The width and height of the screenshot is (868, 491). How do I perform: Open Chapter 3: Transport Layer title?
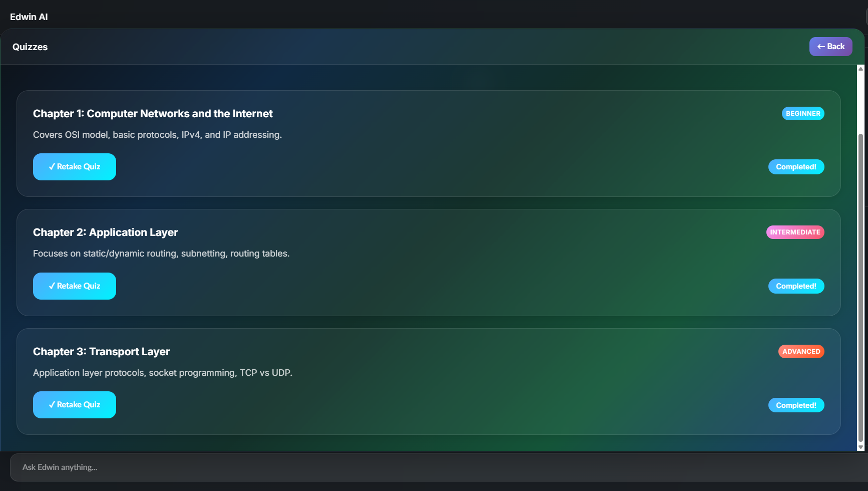tap(101, 352)
